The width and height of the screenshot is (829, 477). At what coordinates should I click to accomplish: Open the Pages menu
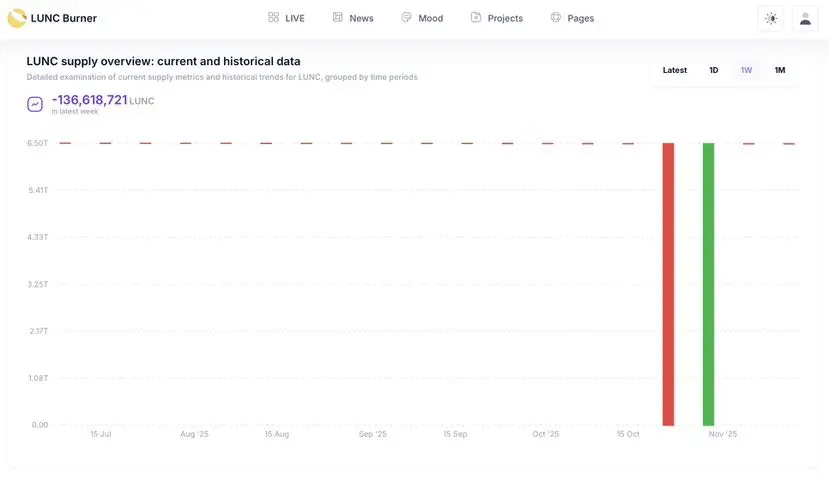coord(581,18)
